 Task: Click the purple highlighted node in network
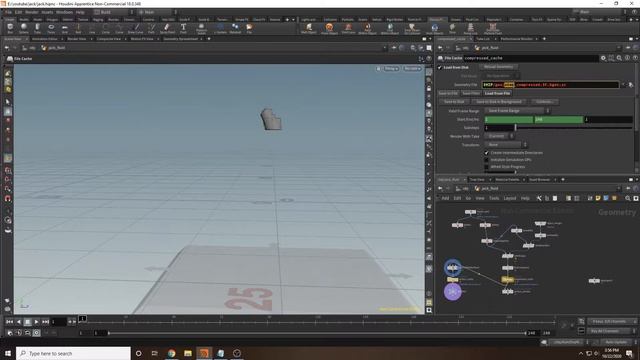(x=453, y=292)
